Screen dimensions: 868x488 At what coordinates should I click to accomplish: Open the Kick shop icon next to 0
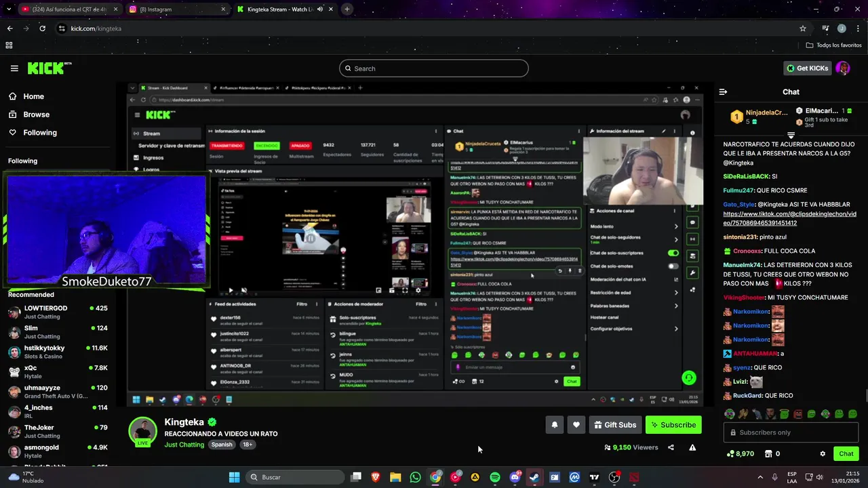tap(768, 453)
